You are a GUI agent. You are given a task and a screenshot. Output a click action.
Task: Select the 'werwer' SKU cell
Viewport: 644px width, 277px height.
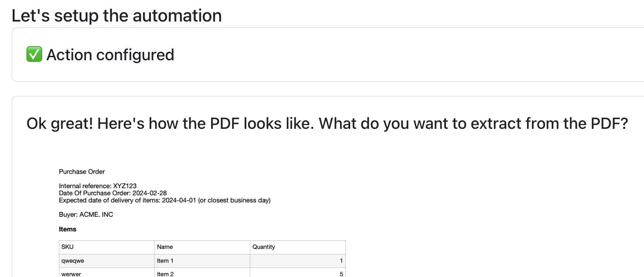pyautogui.click(x=107, y=273)
